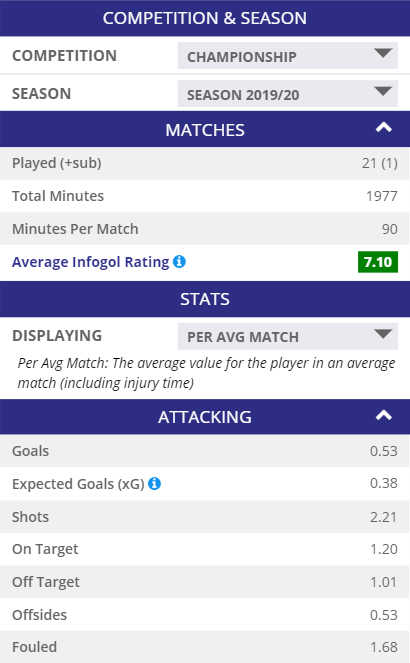
Task: Click the ATTACKING header title
Action: pyautogui.click(x=205, y=417)
